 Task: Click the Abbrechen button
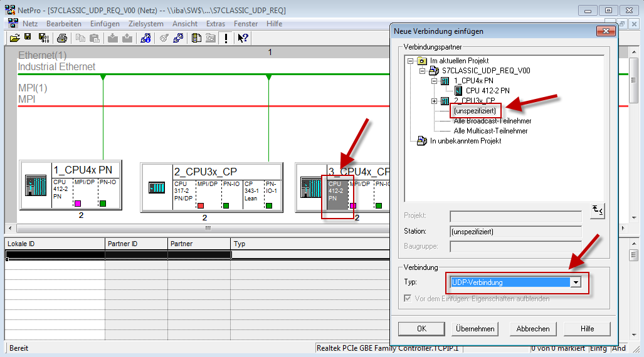532,329
